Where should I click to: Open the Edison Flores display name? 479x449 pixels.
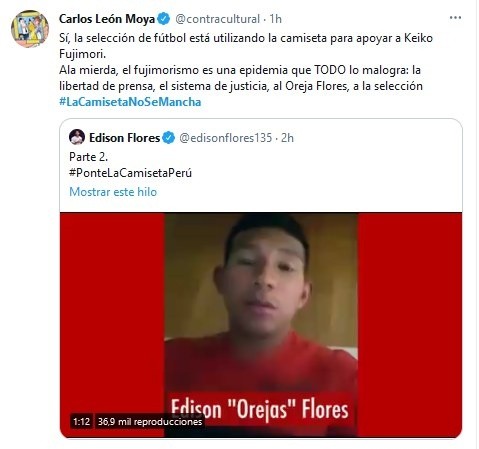125,138
